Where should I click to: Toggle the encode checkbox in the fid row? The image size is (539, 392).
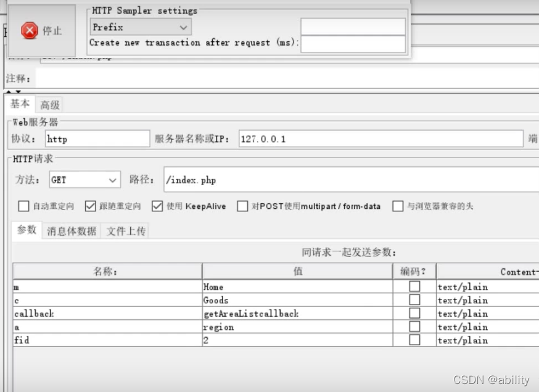point(414,340)
